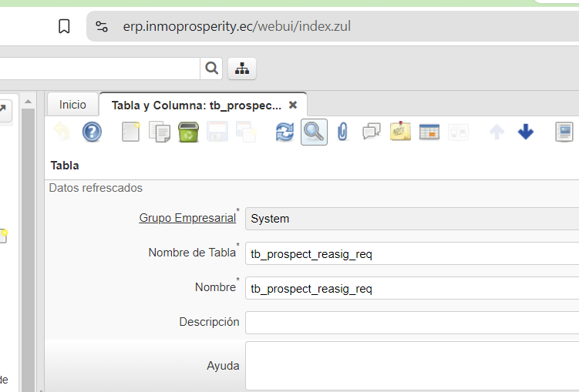Click the report icon at toolbar end
The height and width of the screenshot is (392, 579).
[x=565, y=132]
